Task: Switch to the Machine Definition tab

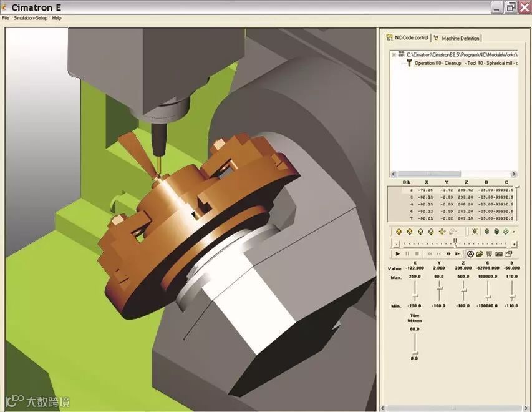Action: pos(457,38)
